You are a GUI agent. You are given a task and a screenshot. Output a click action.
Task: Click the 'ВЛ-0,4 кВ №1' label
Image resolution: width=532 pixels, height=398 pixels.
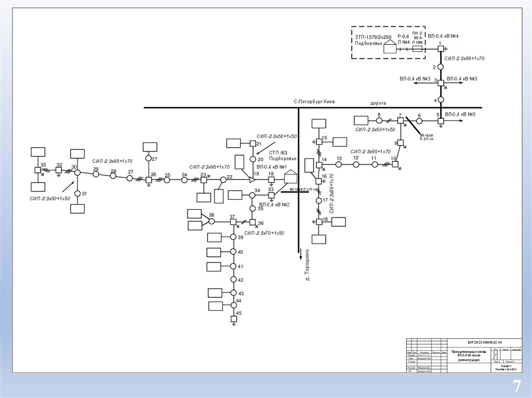click(272, 167)
